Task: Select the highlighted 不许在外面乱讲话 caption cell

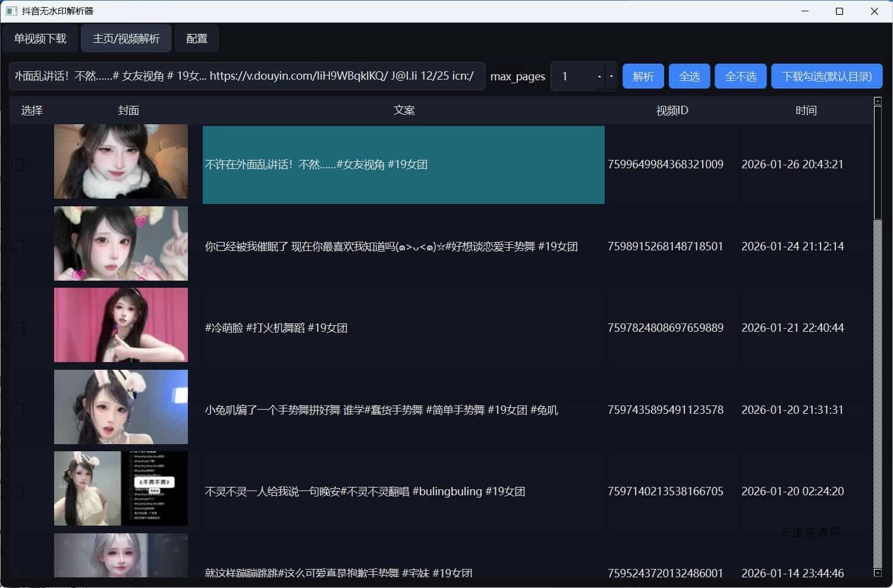Action: tap(404, 165)
